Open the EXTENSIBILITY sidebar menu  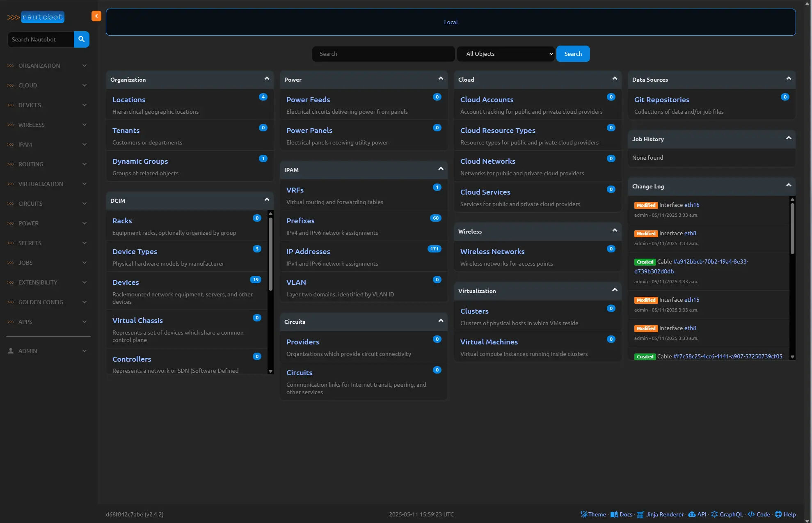point(48,282)
